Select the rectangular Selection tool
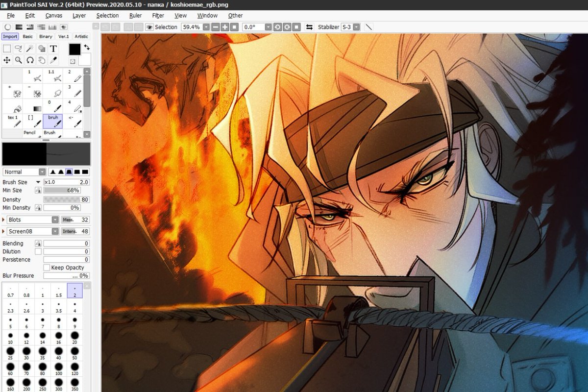Viewport: 588px width, 392px height. point(7,49)
